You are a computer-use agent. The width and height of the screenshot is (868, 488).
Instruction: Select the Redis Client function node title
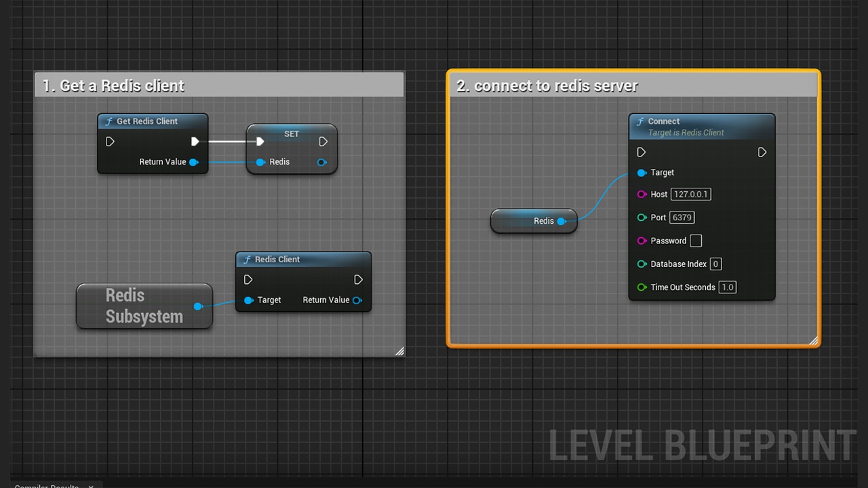point(277,260)
